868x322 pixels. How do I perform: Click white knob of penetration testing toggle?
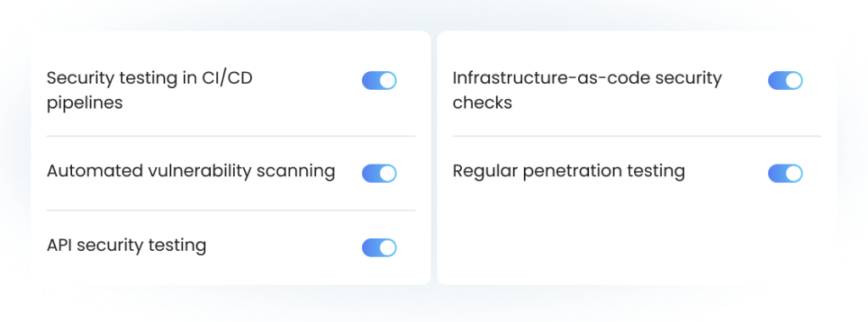pos(793,173)
